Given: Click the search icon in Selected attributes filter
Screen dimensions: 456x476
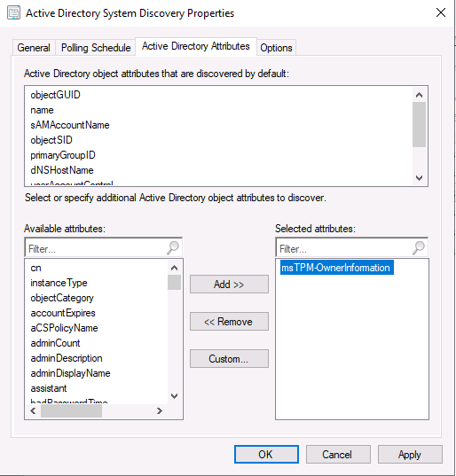Looking at the screenshot, I should coord(419,247).
